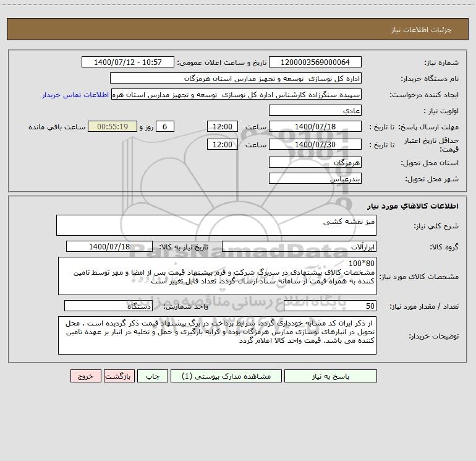Click the استان محل تحویل field هرمزگان
476x461 pixels.
[315, 162]
